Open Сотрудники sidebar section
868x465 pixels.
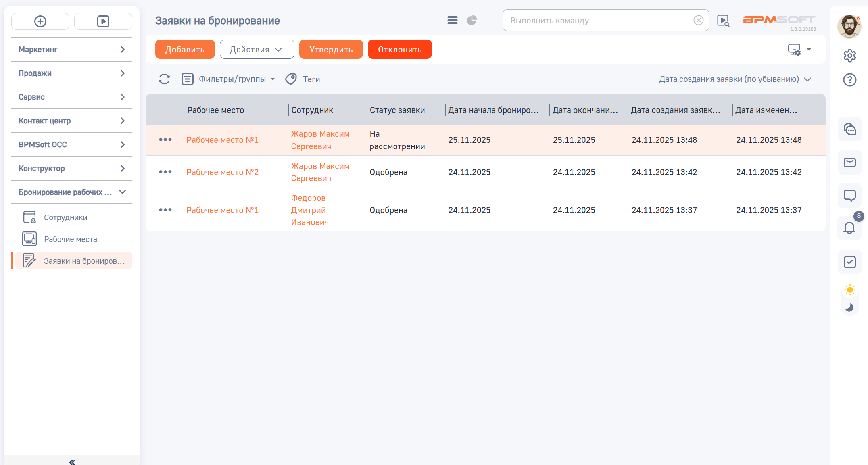point(65,217)
